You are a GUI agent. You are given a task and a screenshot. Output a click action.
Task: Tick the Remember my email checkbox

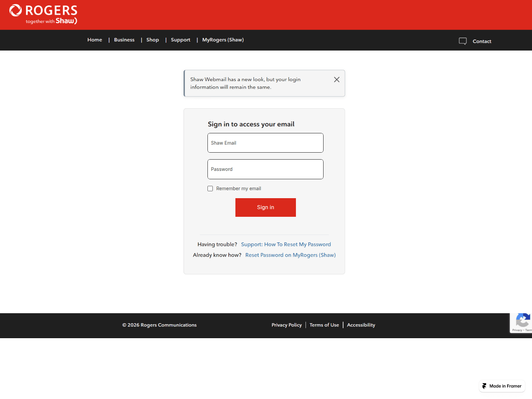coord(210,189)
